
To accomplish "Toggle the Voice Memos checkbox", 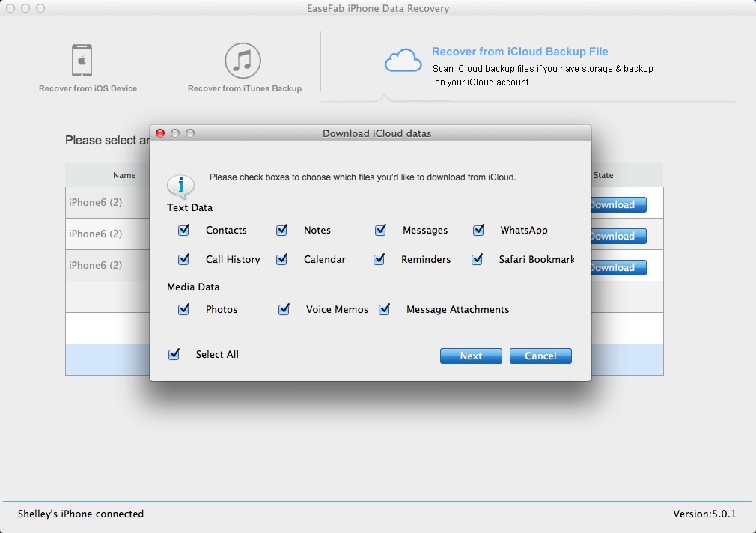I will pyautogui.click(x=284, y=309).
